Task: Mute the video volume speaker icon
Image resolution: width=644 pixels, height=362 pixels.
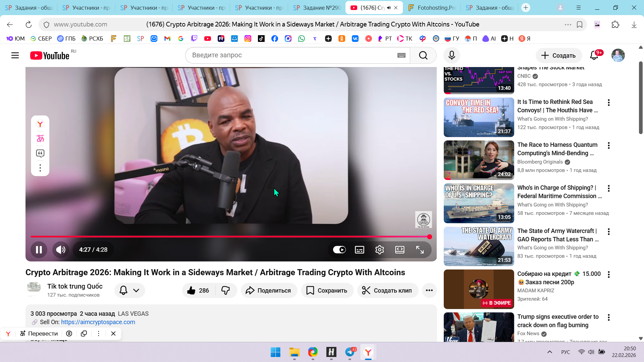Action: 61,250
